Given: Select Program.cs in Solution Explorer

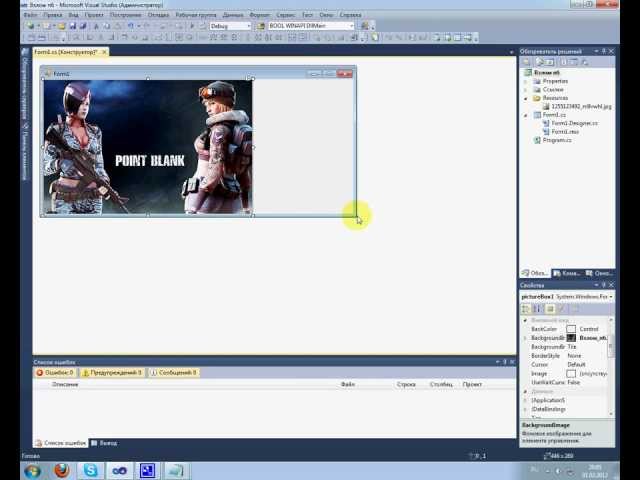Looking at the screenshot, I should pyautogui.click(x=557, y=140).
